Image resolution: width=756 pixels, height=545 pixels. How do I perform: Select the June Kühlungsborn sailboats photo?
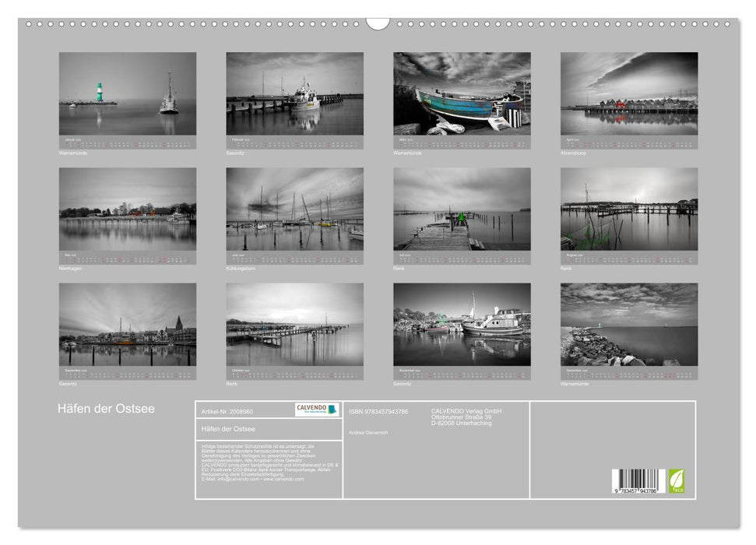(294, 209)
